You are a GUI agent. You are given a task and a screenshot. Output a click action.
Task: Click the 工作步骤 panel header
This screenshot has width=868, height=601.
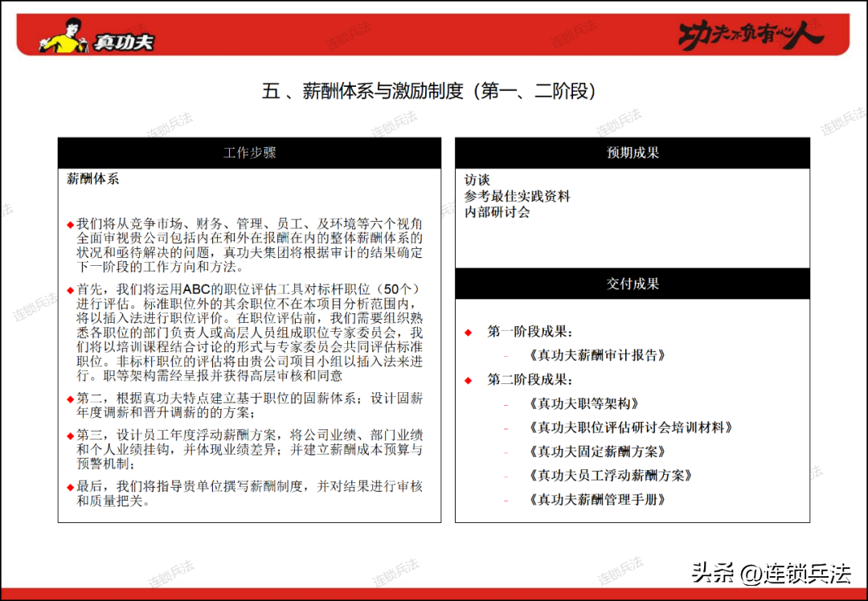coord(250,153)
